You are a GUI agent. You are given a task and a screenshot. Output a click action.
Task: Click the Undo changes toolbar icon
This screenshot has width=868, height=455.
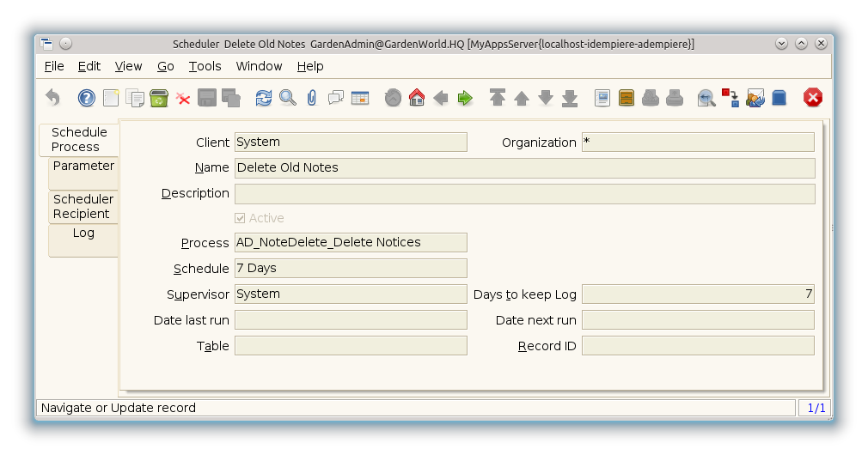[x=52, y=98]
